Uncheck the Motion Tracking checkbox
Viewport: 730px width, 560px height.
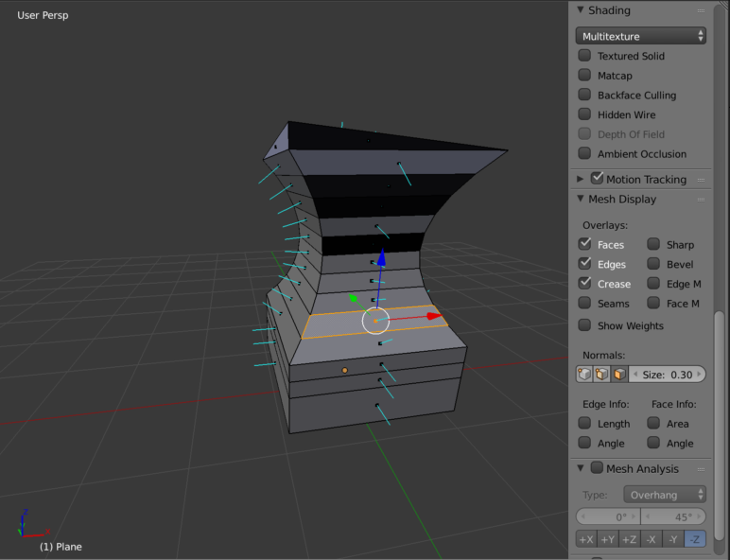(x=597, y=179)
